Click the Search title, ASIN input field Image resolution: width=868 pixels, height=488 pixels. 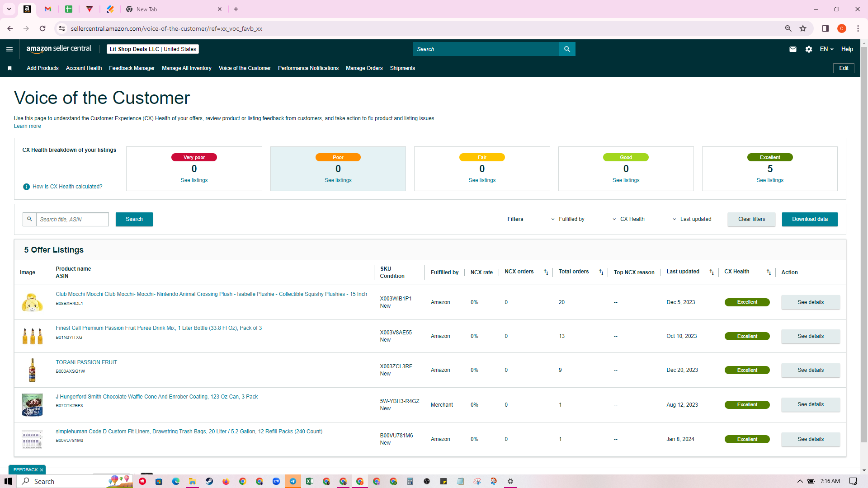coord(72,219)
